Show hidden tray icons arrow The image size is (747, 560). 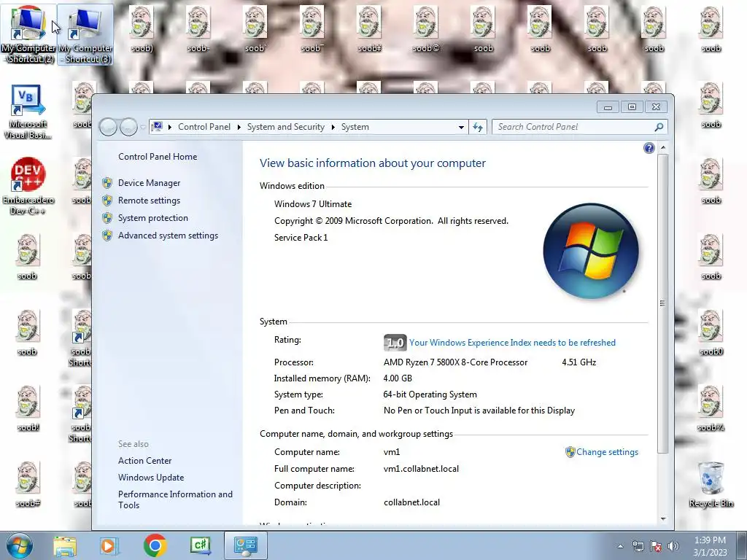coord(620,546)
